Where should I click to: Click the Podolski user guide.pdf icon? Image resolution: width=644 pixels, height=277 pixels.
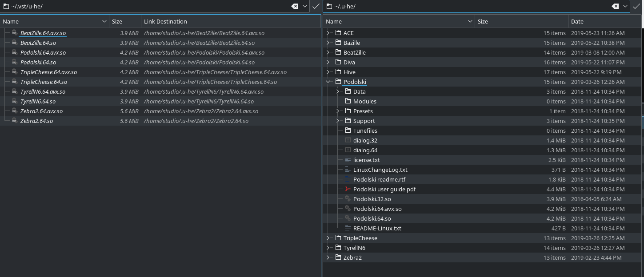tap(348, 189)
